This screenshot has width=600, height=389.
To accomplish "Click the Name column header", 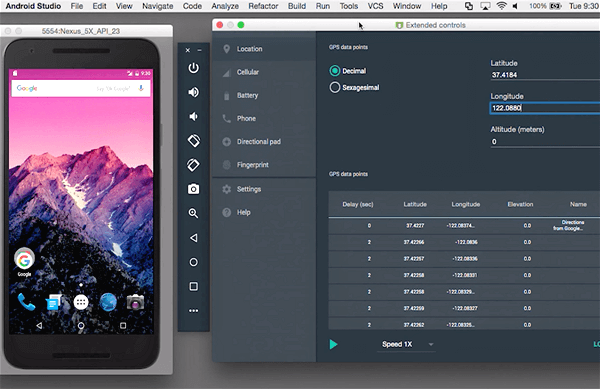I will point(578,204).
